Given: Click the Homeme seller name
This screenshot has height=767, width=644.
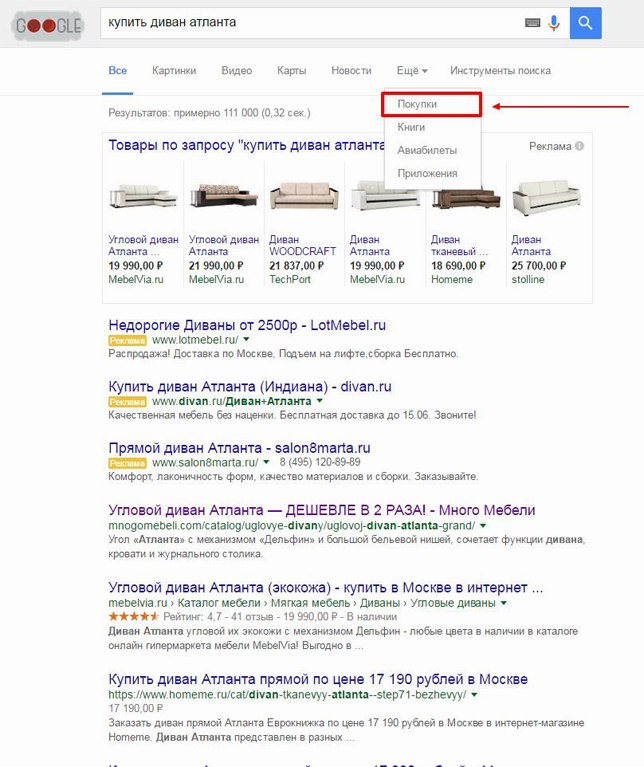Looking at the screenshot, I should coord(452,279).
